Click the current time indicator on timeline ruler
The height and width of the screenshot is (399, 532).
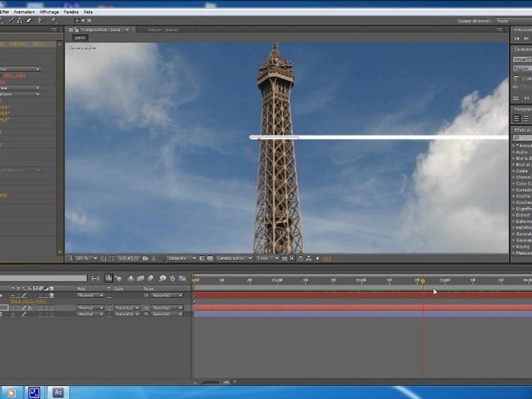(x=423, y=282)
